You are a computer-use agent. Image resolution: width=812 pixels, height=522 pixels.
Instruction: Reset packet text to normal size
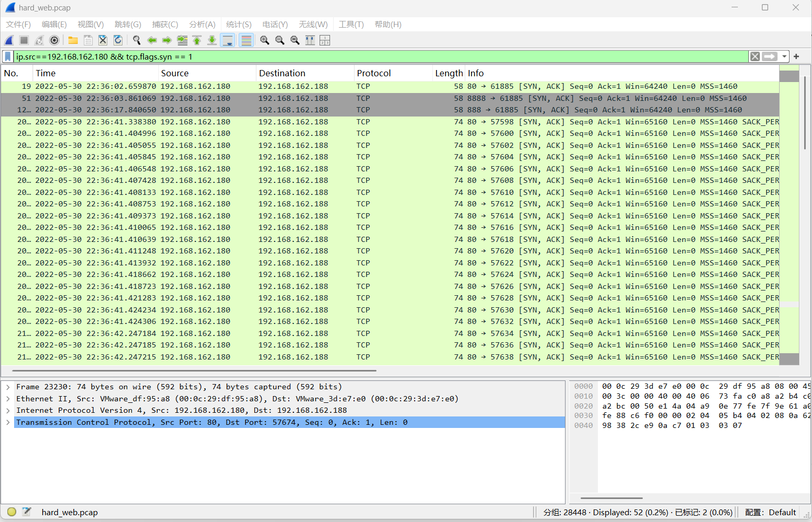pyautogui.click(x=295, y=40)
